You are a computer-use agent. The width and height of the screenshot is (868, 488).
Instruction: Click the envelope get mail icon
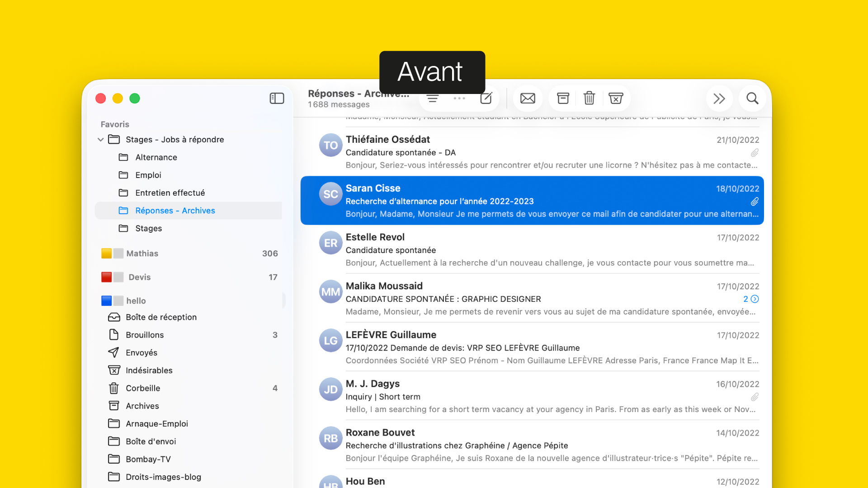[528, 99]
